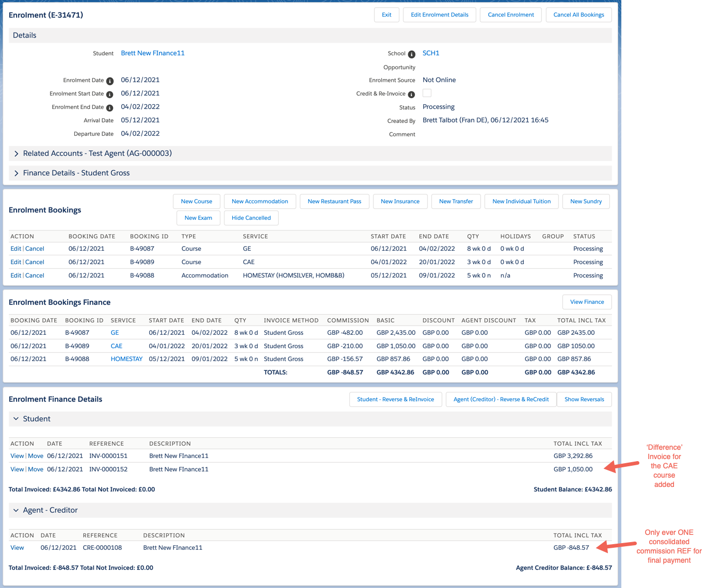The height and width of the screenshot is (588, 707).
Task: Click the info icon beside Enrolment End Date
Action: (x=109, y=108)
